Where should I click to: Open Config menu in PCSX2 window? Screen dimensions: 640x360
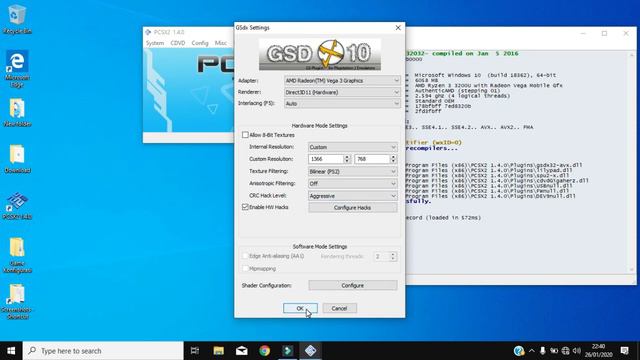pyautogui.click(x=200, y=43)
